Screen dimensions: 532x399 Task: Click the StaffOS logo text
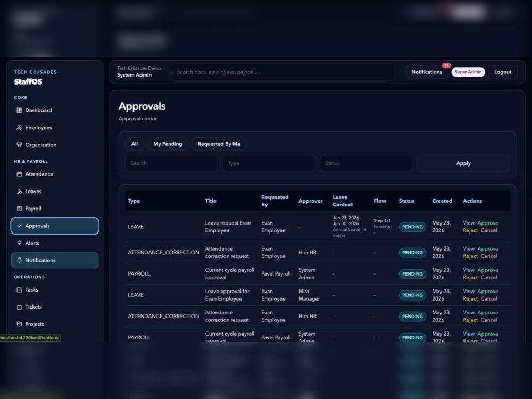click(x=28, y=82)
